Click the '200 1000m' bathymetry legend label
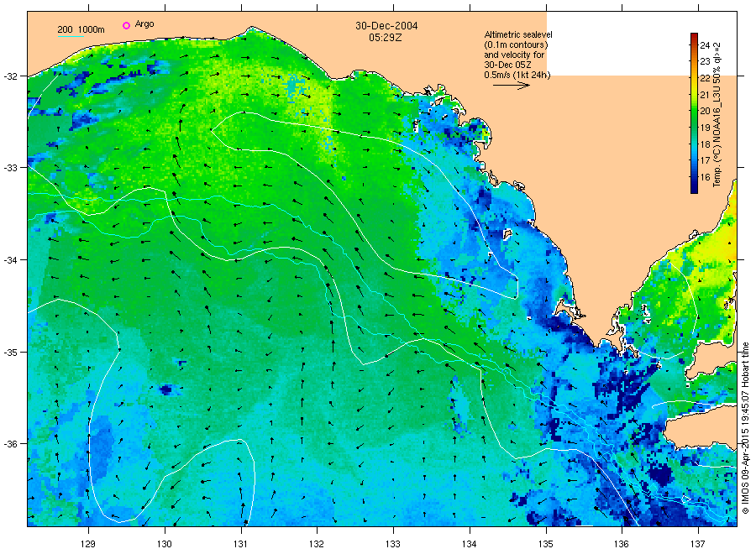The height and width of the screenshot is (554, 756). tap(81, 29)
